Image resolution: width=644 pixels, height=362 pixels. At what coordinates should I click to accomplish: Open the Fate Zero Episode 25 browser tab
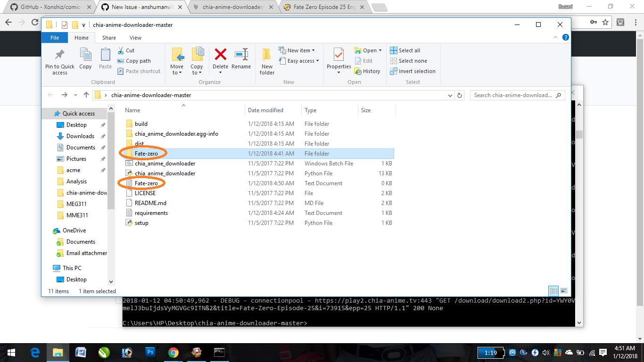coord(325,7)
